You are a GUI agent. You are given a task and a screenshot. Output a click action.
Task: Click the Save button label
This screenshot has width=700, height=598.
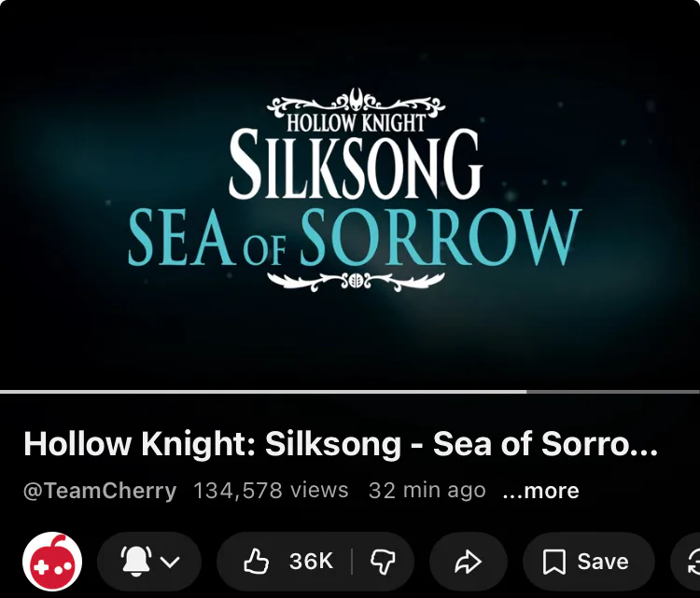(603, 562)
